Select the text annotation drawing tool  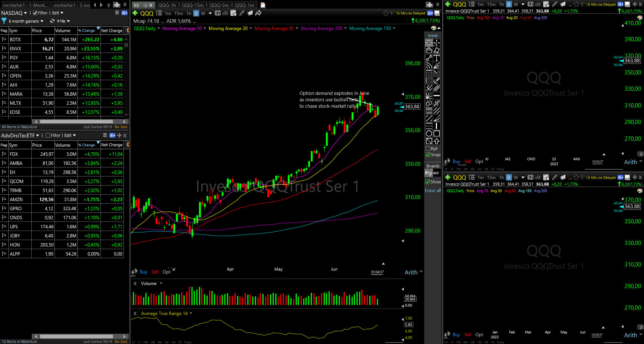[437, 58]
